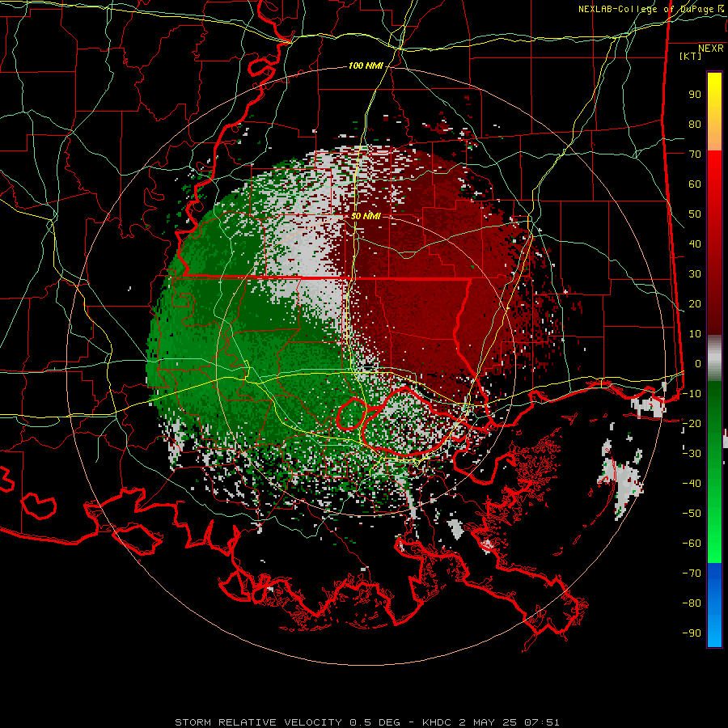Click the [KT] units label
This screenshot has width=728, height=728.
(x=691, y=56)
